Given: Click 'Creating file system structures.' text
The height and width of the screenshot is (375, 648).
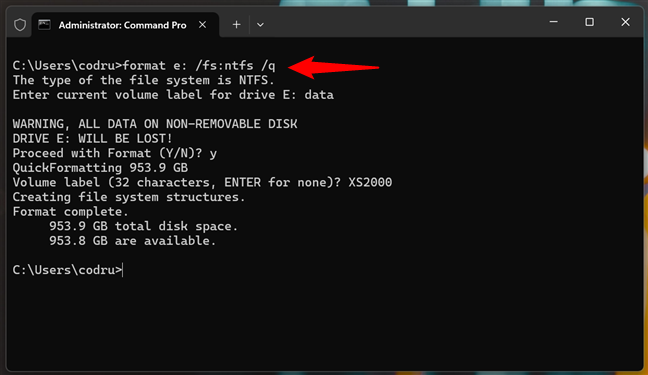Looking at the screenshot, I should (129, 197).
